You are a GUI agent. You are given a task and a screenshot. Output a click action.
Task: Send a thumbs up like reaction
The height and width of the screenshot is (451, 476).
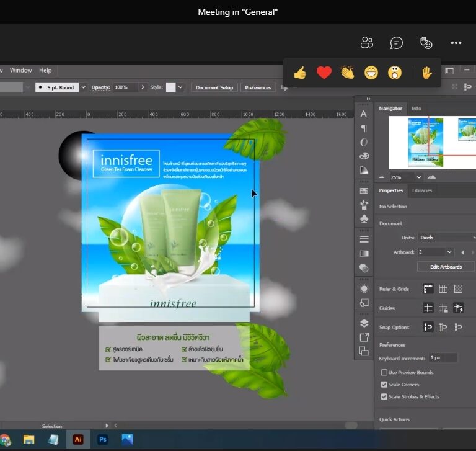click(x=300, y=73)
